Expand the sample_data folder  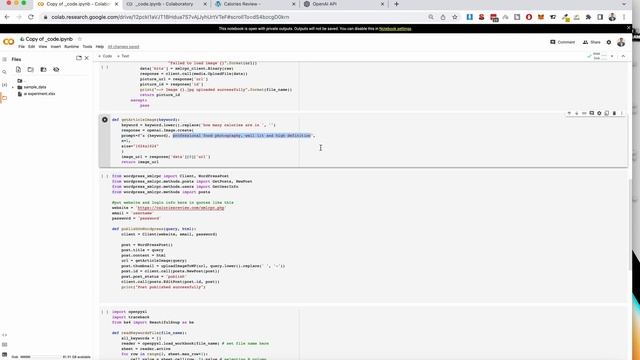coord(13,87)
